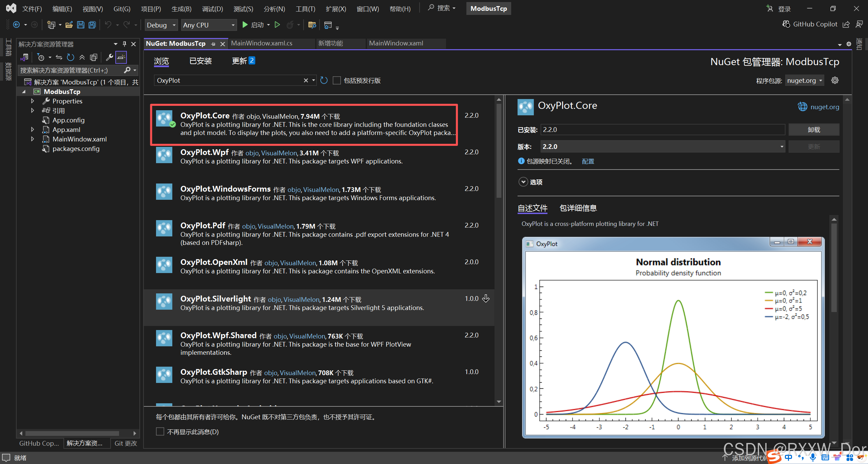Open the Tools 工具(T) menu
868x464 pixels.
coord(305,9)
